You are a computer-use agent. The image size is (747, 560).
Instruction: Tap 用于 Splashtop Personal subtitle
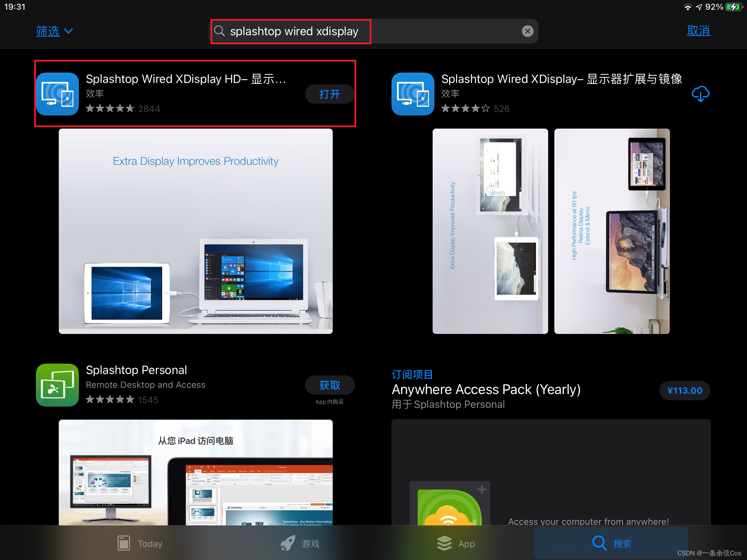pos(448,404)
